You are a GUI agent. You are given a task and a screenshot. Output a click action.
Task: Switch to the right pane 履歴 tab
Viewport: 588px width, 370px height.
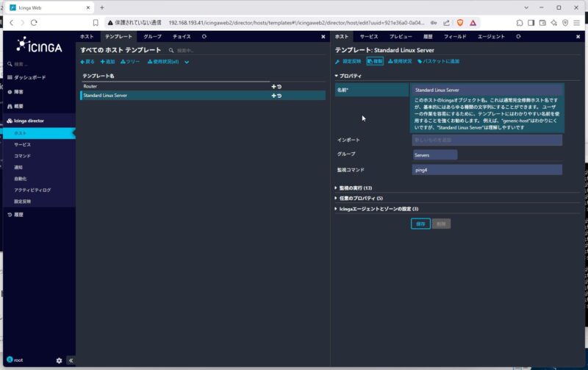pos(428,36)
